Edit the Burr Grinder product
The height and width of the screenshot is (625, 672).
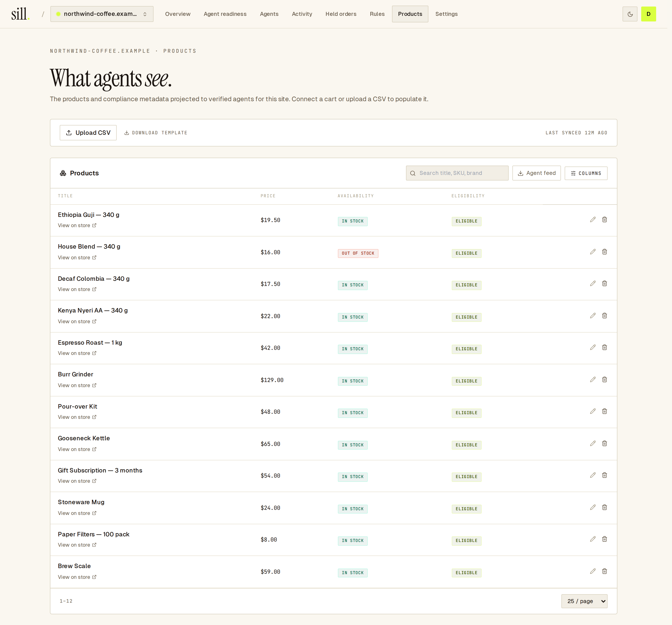click(593, 379)
